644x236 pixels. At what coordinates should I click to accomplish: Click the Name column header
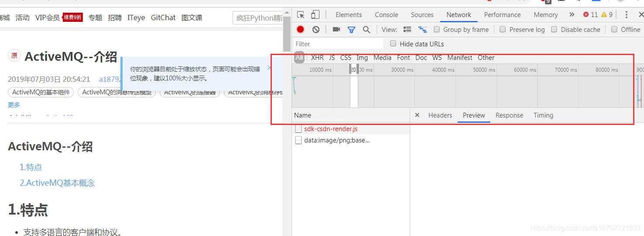point(351,115)
